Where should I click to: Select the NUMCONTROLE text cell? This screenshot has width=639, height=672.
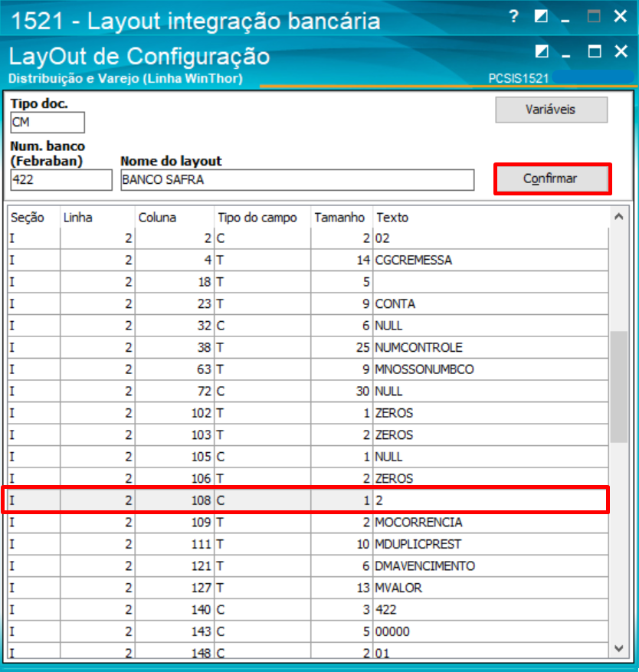click(490, 348)
